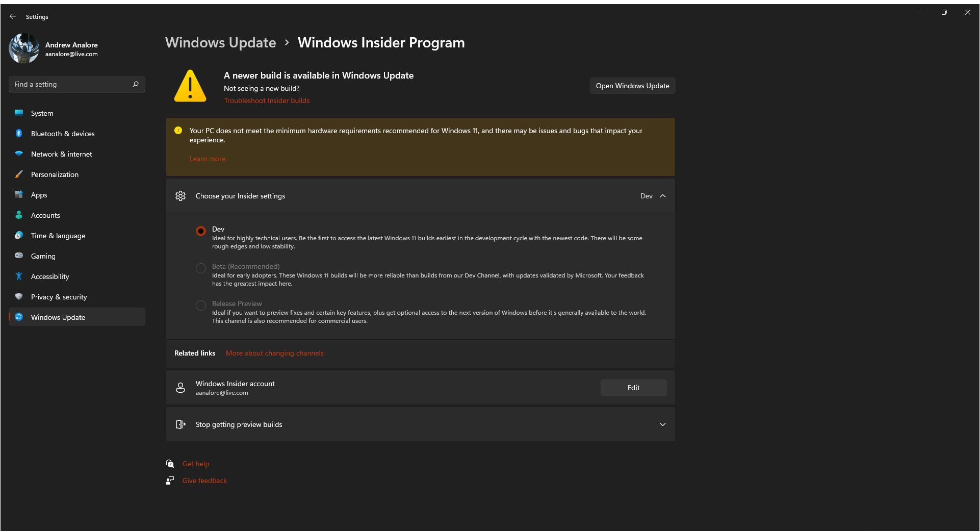Select the Beta (Recommended) radio button
The width and height of the screenshot is (980, 531).
201,268
